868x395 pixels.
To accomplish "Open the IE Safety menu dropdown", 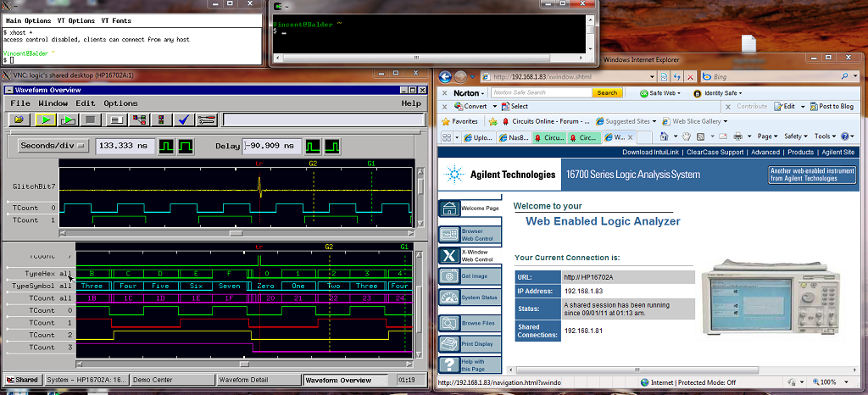I will (x=795, y=136).
